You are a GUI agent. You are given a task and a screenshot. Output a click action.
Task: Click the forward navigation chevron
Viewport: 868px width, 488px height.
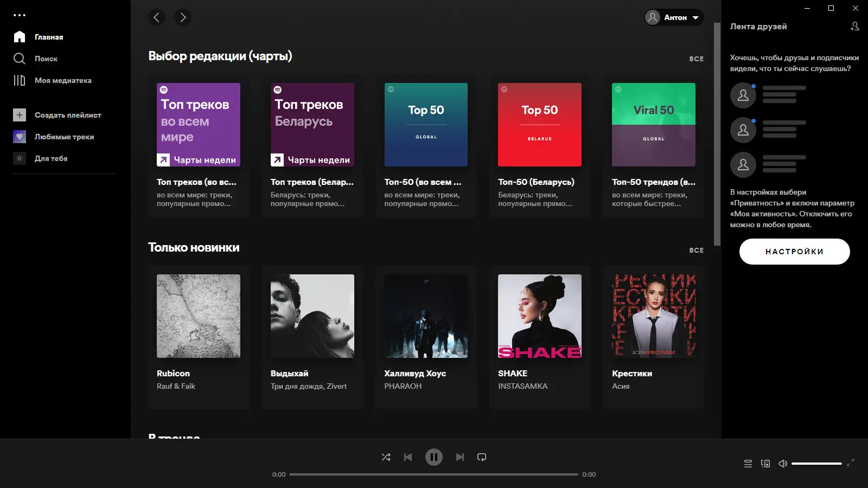point(183,17)
